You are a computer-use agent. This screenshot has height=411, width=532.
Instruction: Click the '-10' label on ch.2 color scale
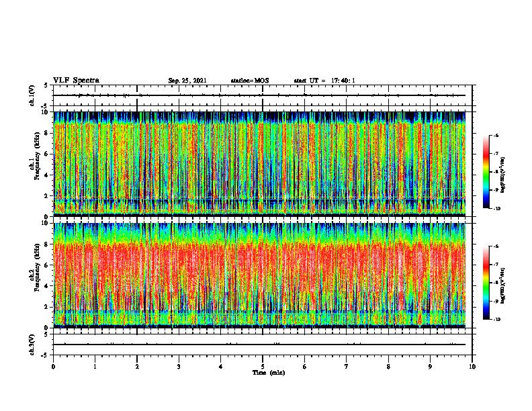point(497,320)
